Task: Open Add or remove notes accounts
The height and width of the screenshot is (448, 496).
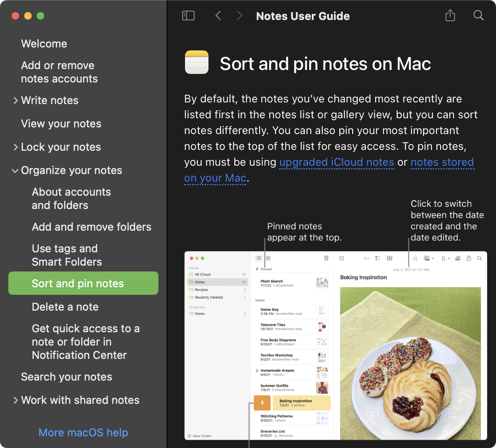Action: pos(59,72)
